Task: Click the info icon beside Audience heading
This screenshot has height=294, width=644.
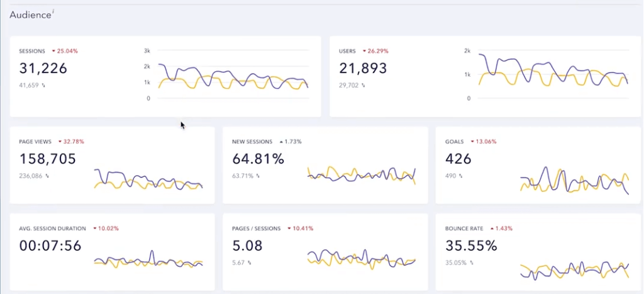Action: [x=53, y=12]
